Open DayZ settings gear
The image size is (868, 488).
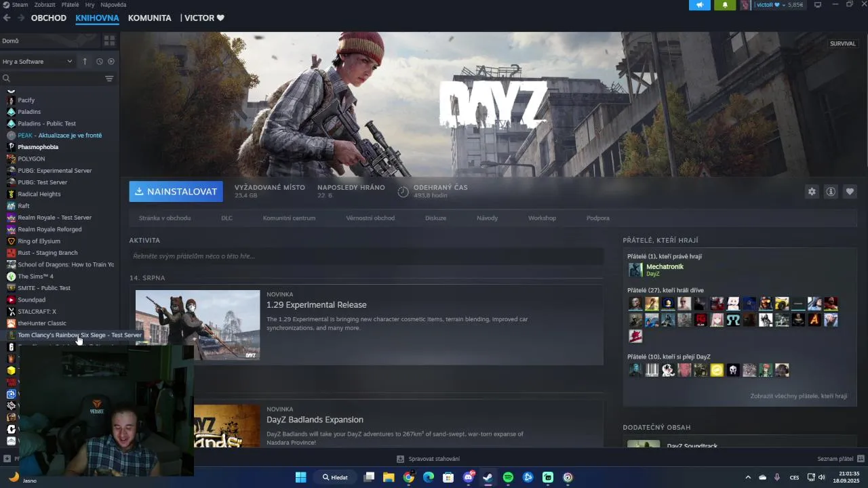coord(812,192)
